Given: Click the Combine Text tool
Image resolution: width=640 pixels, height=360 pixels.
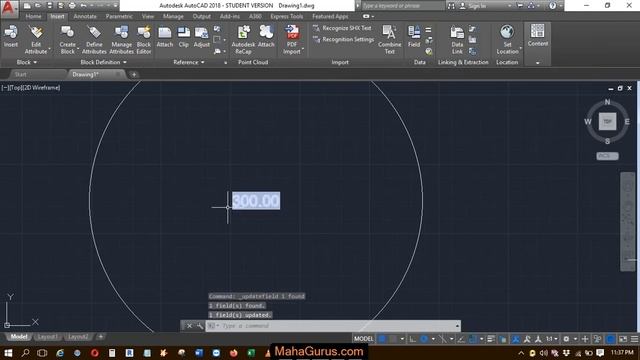Looking at the screenshot, I should point(390,39).
